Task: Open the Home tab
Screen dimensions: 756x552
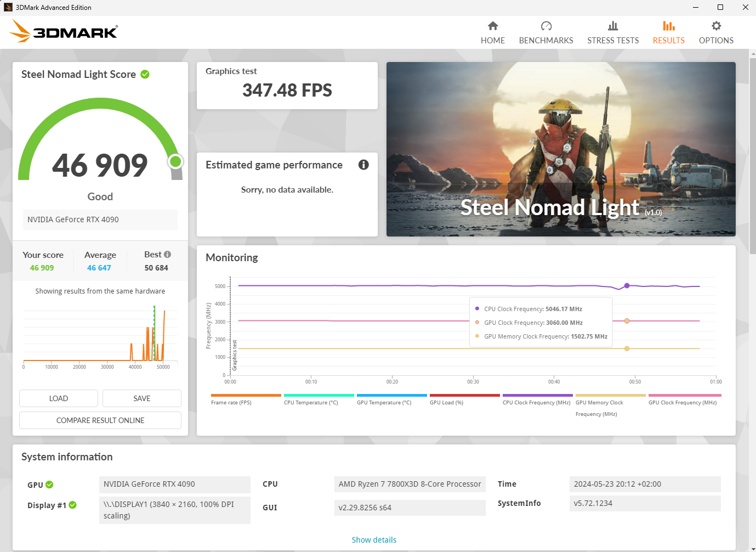Action: (x=492, y=33)
